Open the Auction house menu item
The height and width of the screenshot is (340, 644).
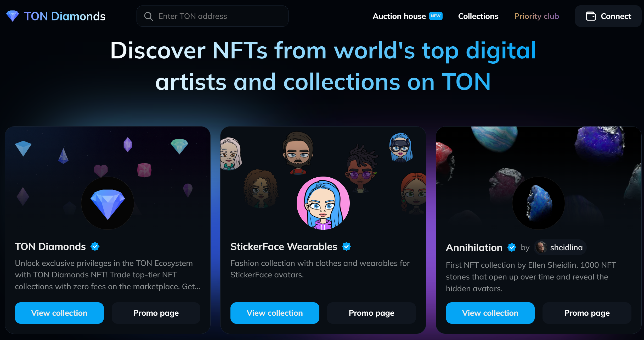399,16
